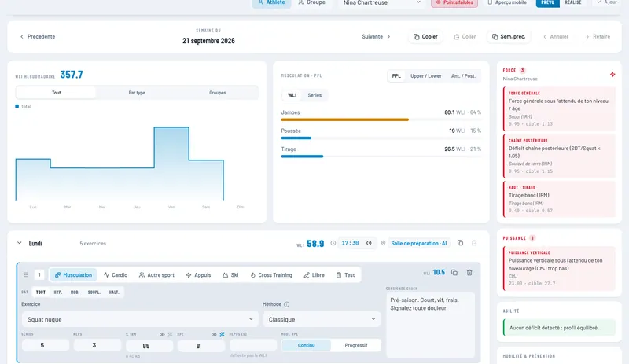Click the À jour status button
This screenshot has width=629, height=364.
pyautogui.click(x=606, y=2)
